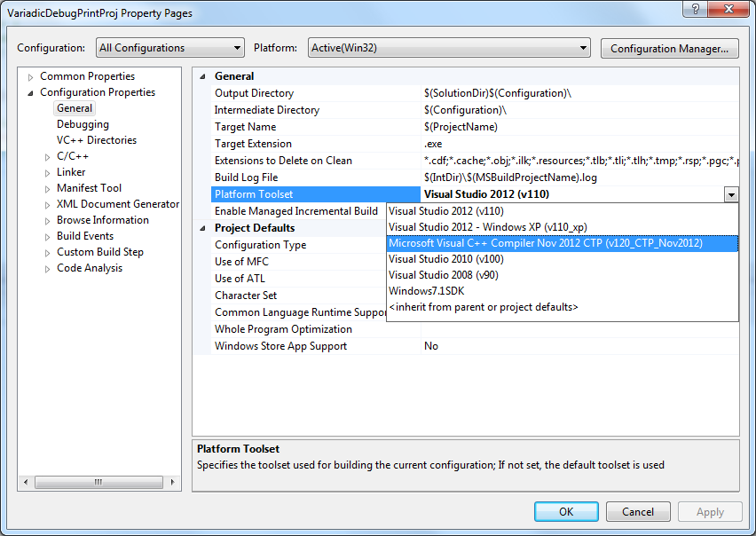Open the Platform dropdown showing Active(Win32)
The height and width of the screenshot is (536, 756).
pos(449,48)
